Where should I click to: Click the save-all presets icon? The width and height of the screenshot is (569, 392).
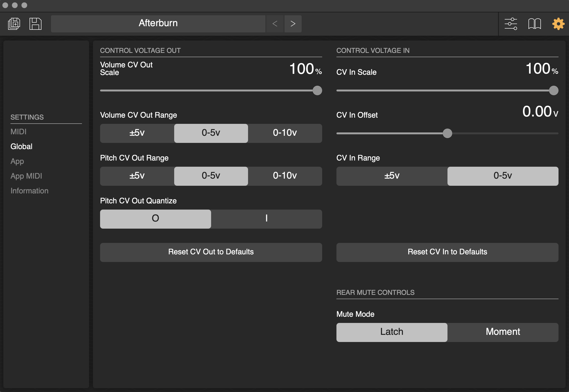click(x=14, y=24)
